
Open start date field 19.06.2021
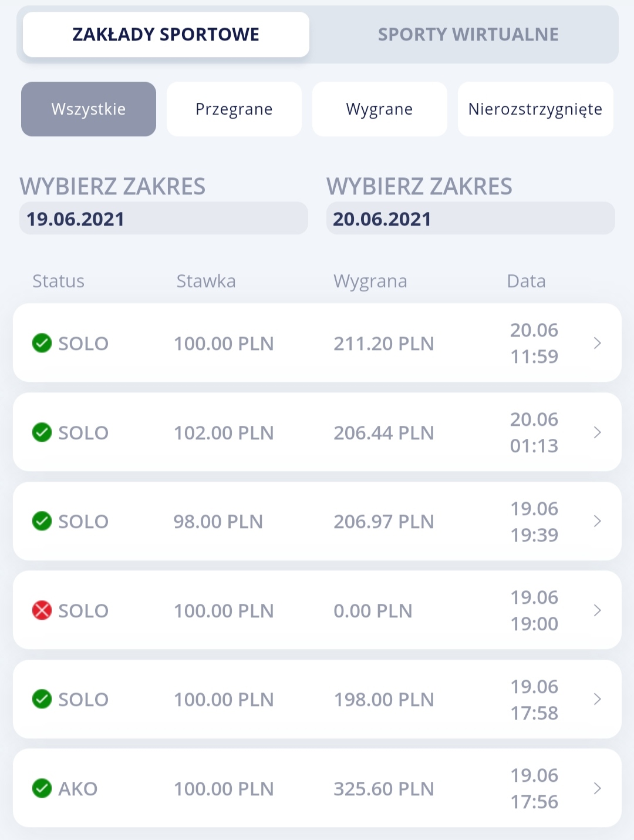pos(164,219)
